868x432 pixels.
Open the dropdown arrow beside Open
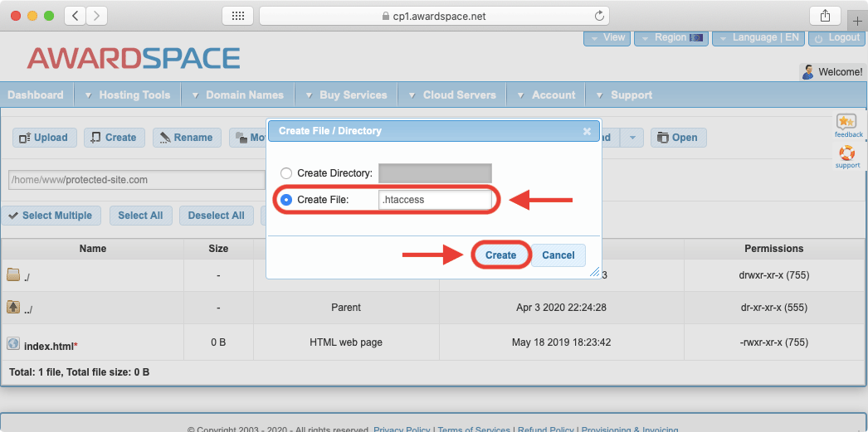[x=632, y=138]
